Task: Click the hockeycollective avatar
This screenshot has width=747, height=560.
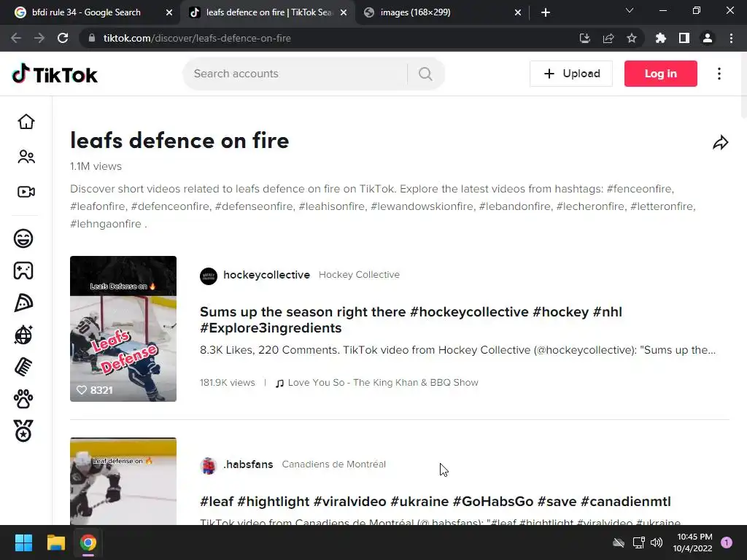Action: point(208,276)
